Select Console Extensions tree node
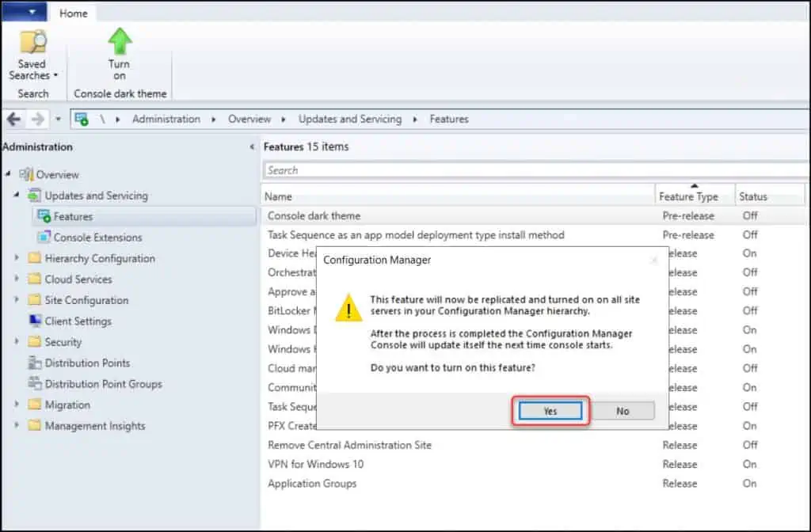 (97, 237)
